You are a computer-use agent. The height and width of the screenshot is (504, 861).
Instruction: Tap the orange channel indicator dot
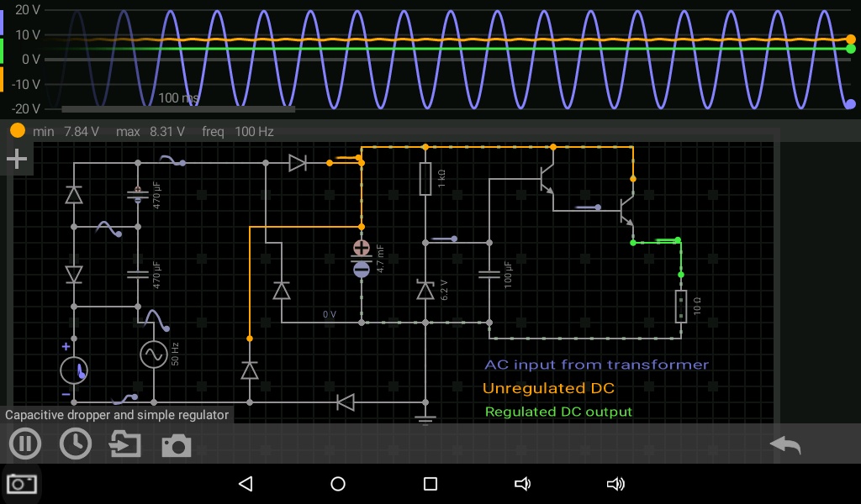point(18,130)
